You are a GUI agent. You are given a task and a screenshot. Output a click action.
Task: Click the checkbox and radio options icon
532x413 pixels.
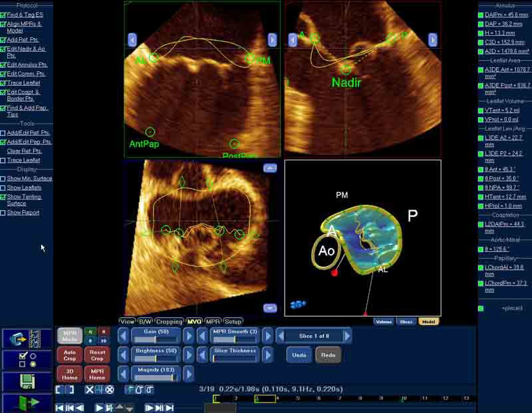[x=26, y=360]
